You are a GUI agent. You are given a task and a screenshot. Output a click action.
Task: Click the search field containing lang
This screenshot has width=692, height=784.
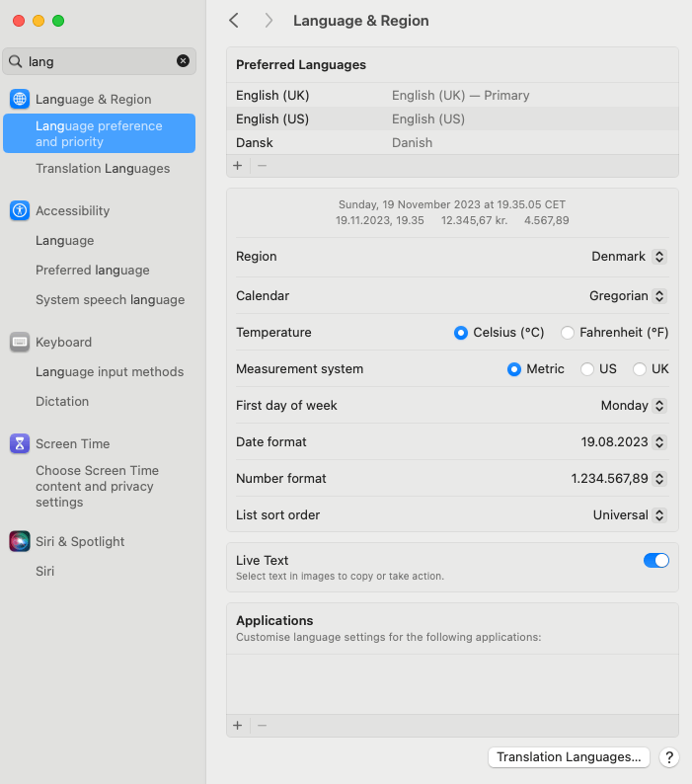[x=99, y=61]
